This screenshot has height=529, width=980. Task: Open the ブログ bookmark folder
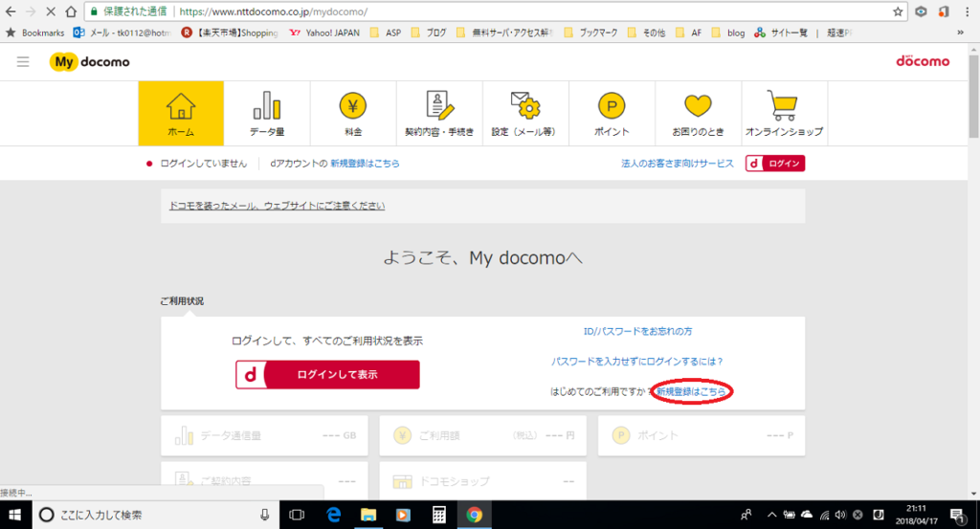pyautogui.click(x=429, y=33)
